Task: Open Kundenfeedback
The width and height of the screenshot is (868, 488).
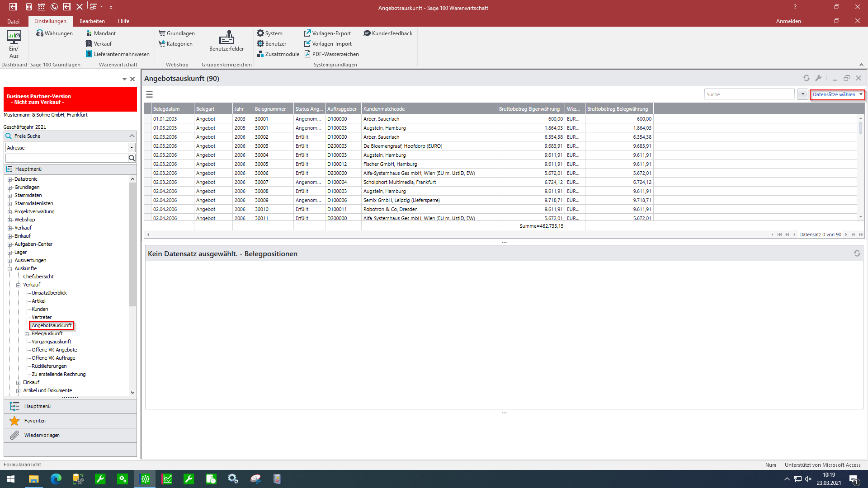Action: click(x=388, y=33)
